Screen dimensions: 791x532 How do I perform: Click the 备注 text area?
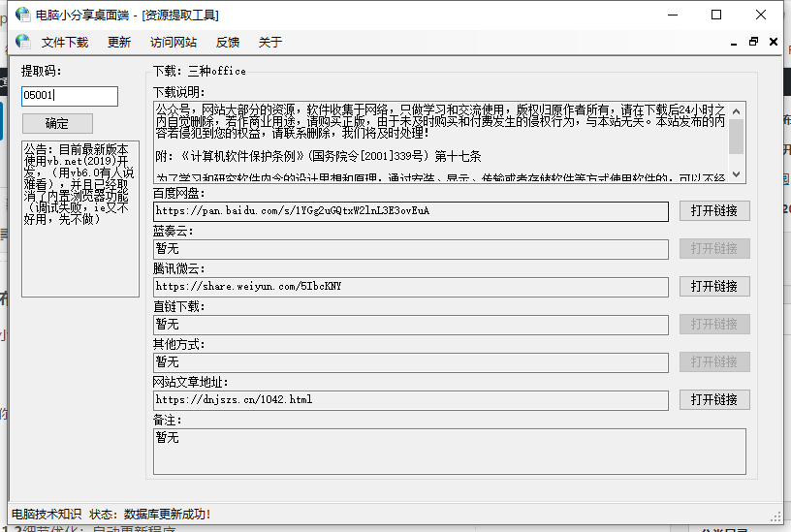click(450, 452)
